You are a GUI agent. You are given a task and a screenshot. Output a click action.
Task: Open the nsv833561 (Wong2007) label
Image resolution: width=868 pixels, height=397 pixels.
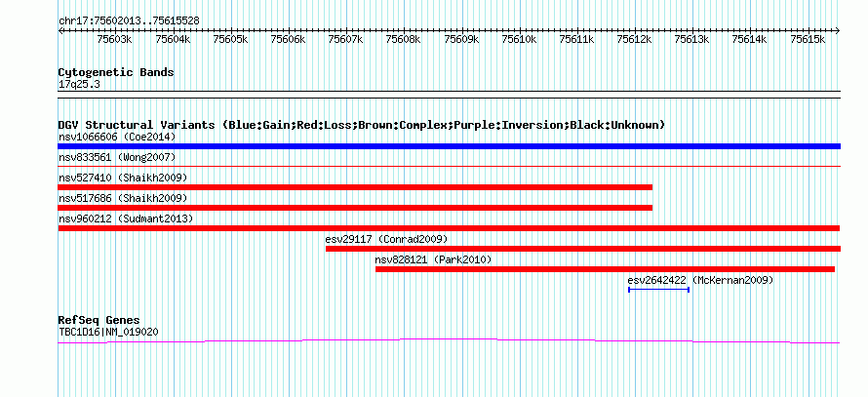(117, 157)
